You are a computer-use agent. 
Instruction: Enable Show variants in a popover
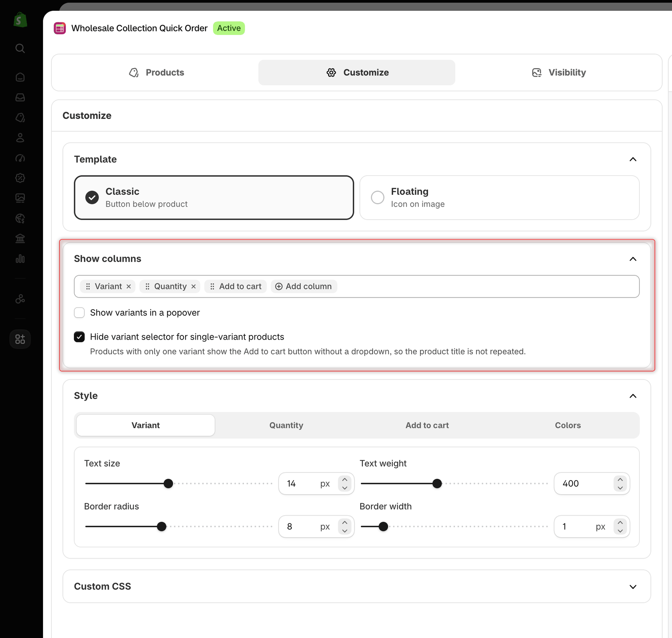(79, 313)
